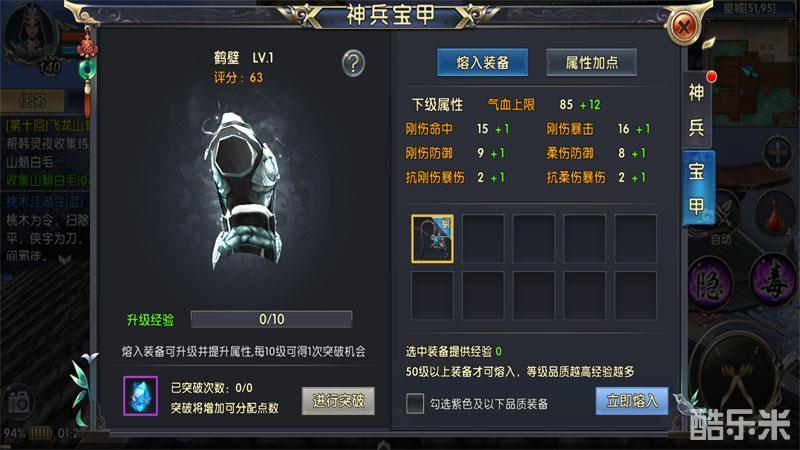Tap the red potion bottle icon

click(x=775, y=213)
